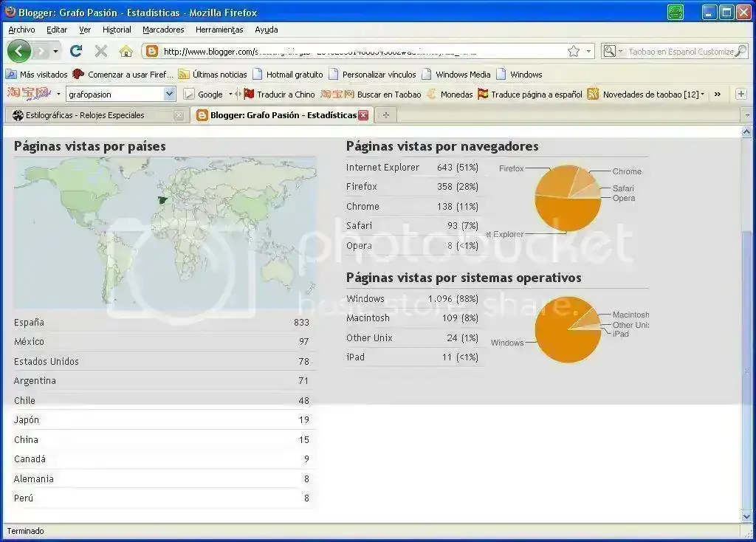Viewport: 756px width, 542px height.
Task: Click the Forward navigation arrow
Action: pyautogui.click(x=41, y=51)
